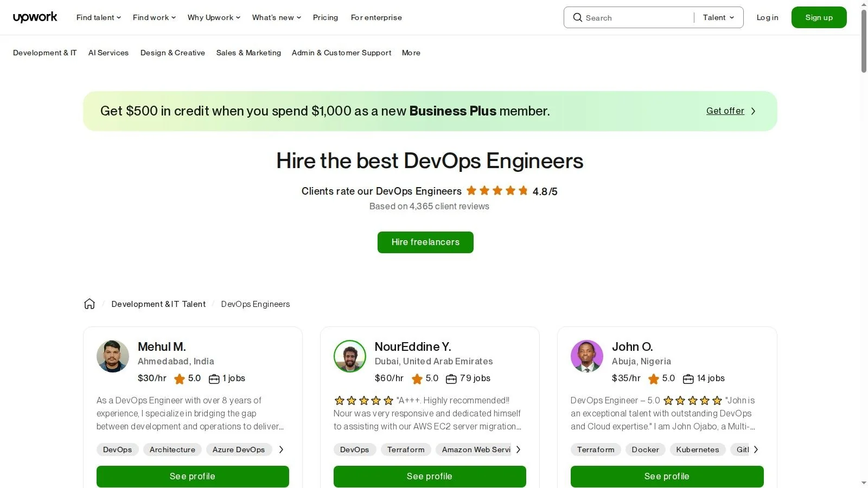Screen dimensions: 868x488
Task: Click the Upwork logo
Action: click(x=35, y=17)
